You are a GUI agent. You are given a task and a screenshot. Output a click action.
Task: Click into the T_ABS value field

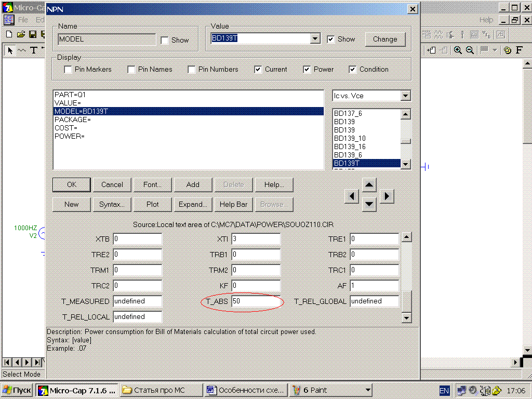(256, 301)
